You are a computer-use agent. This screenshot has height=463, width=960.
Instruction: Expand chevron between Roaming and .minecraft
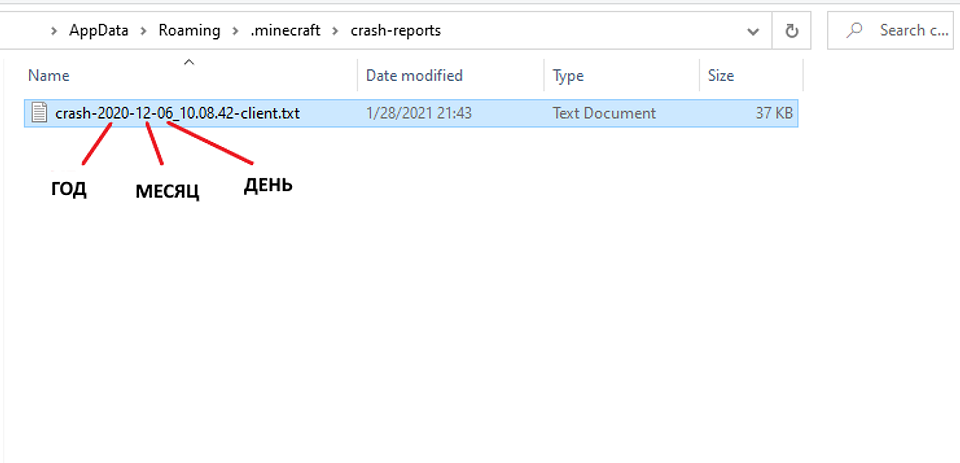[236, 31]
